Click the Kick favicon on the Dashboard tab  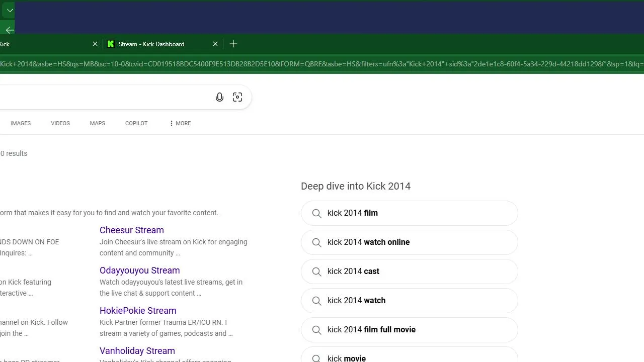click(x=111, y=44)
